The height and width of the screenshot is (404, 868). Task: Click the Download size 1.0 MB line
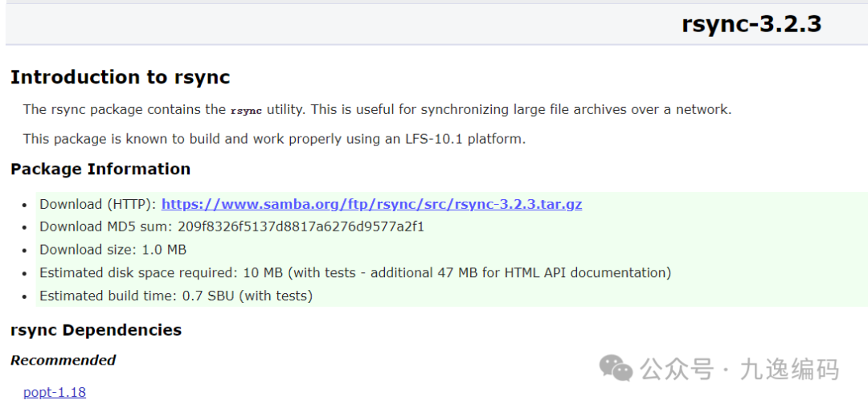(113, 250)
